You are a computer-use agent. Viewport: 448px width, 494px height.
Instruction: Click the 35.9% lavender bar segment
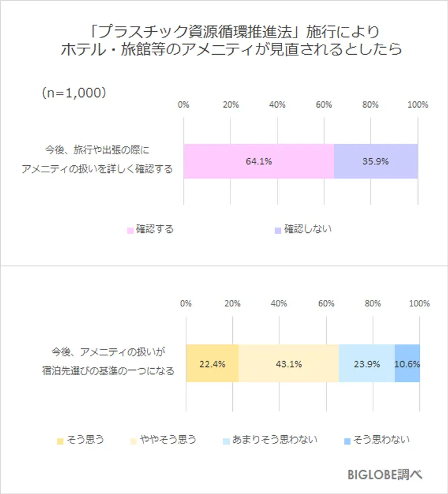click(x=376, y=161)
